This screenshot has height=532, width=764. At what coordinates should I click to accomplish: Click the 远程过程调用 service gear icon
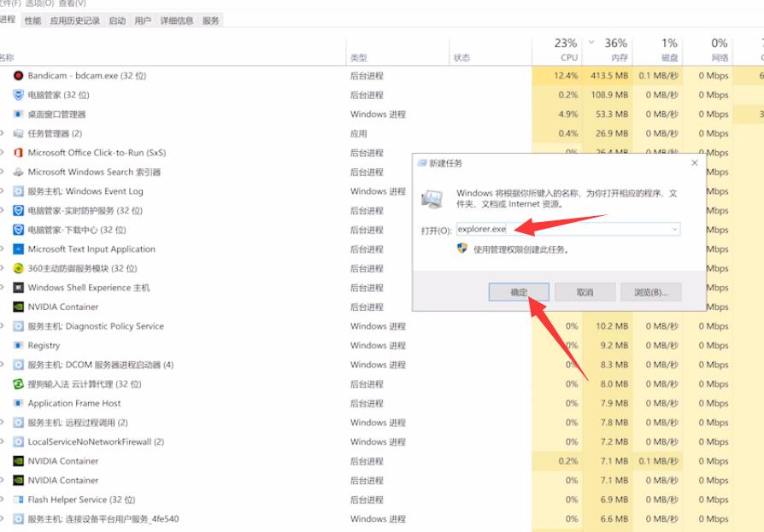pyautogui.click(x=18, y=423)
